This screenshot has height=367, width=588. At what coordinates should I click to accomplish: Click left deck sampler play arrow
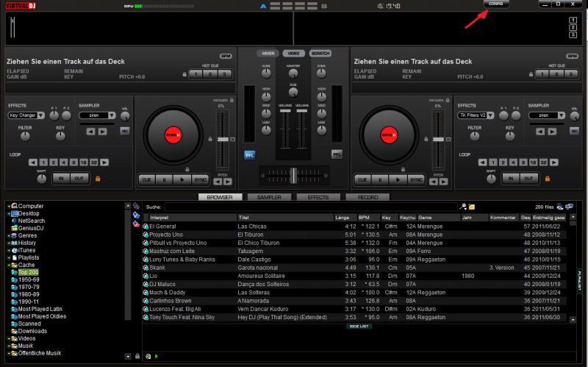(x=102, y=132)
